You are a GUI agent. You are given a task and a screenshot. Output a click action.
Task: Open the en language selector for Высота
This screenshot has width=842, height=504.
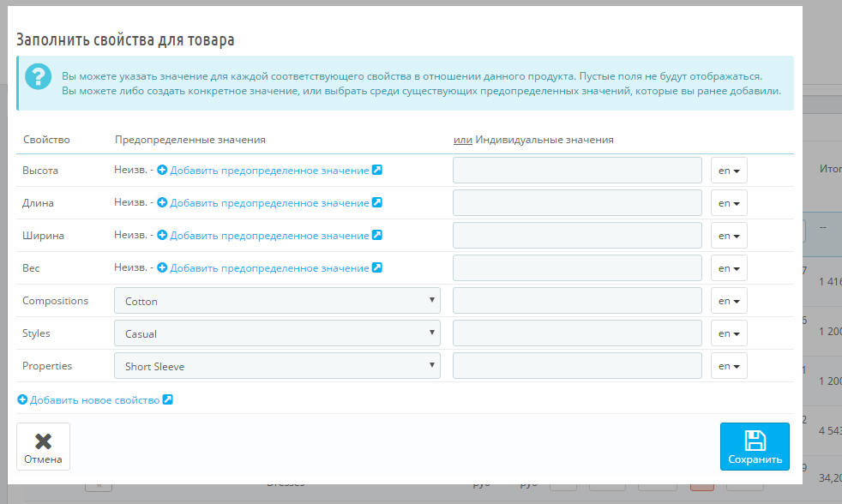[x=729, y=171]
